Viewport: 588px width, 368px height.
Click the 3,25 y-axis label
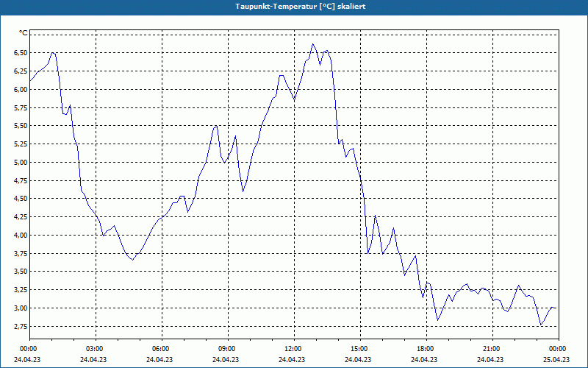point(21,289)
